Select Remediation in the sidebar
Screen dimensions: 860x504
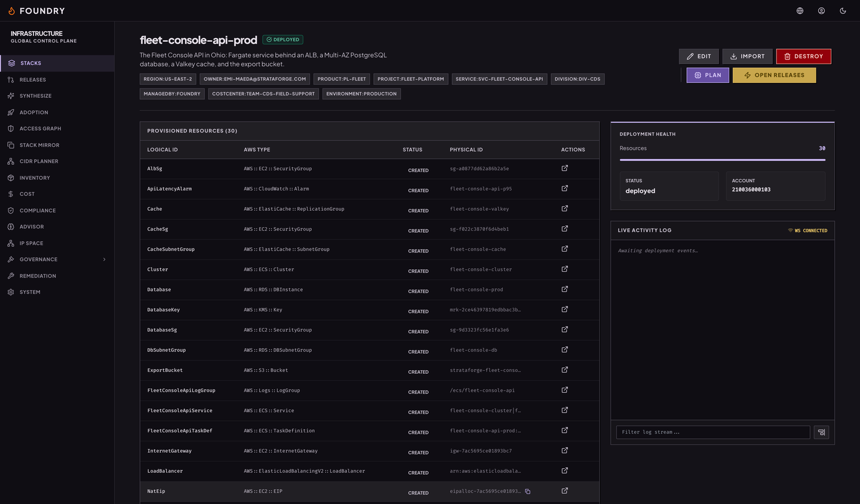tap(57, 276)
